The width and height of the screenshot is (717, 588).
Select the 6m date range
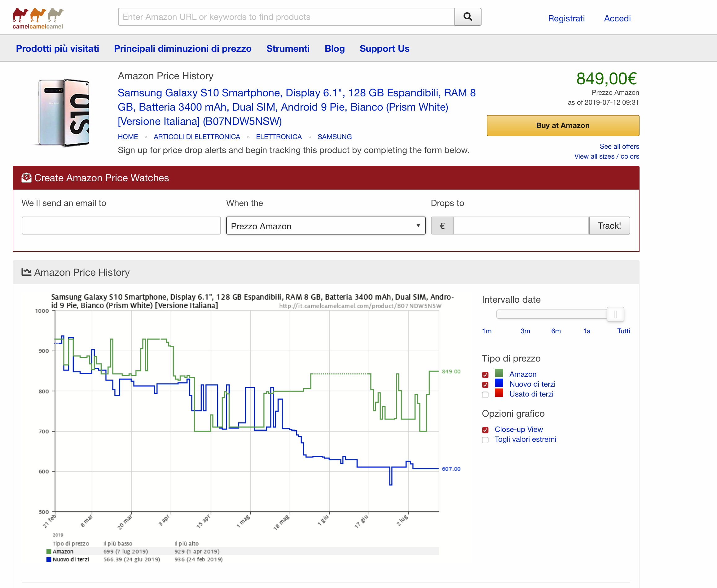pyautogui.click(x=556, y=331)
